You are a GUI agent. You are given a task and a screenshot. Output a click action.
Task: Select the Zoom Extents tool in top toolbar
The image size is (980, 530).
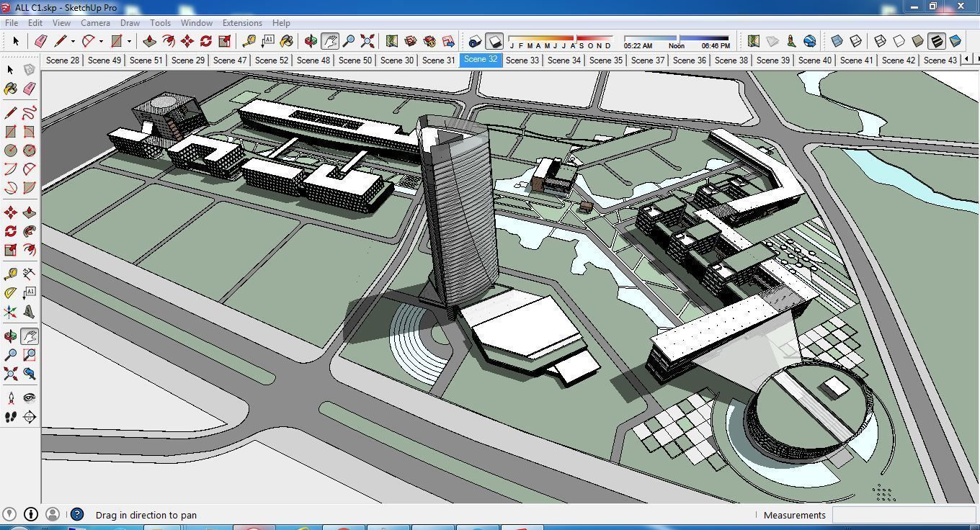pos(367,41)
